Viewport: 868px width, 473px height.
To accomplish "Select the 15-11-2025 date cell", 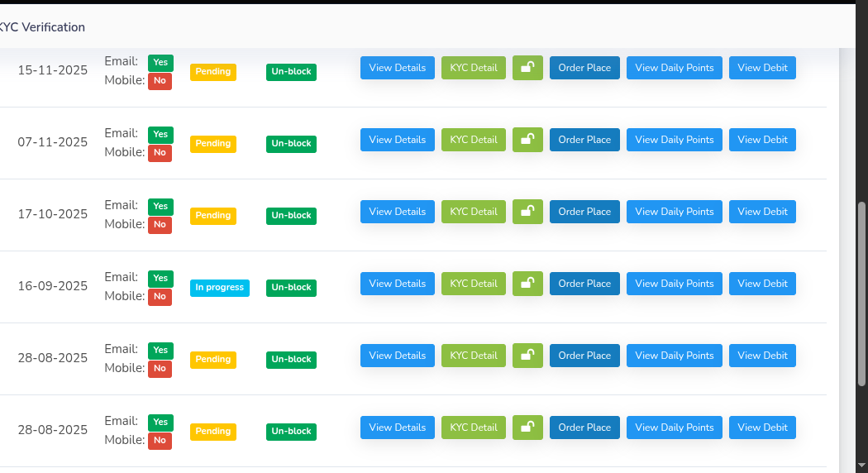I will pyautogui.click(x=53, y=70).
